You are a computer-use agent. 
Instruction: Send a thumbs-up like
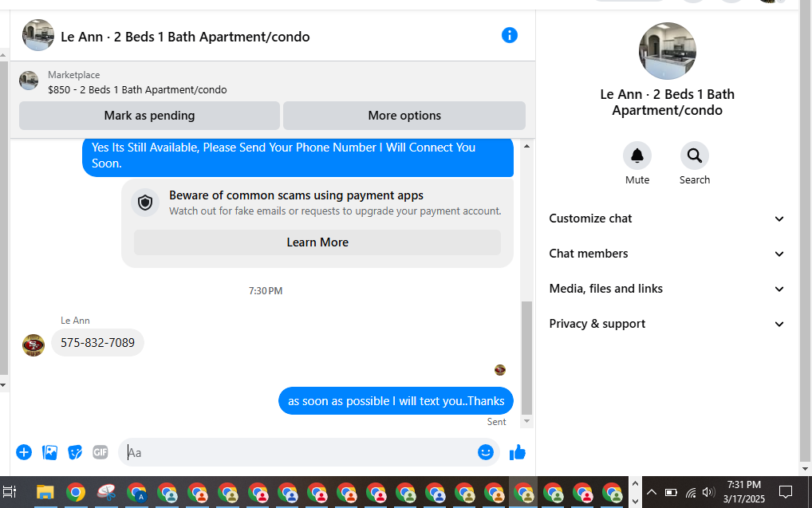pos(518,452)
